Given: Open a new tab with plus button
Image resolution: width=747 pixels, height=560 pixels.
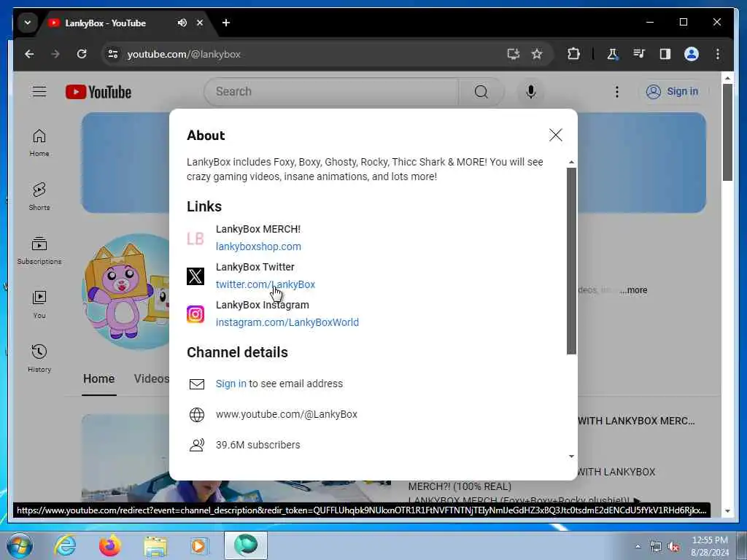Looking at the screenshot, I should 226,23.
